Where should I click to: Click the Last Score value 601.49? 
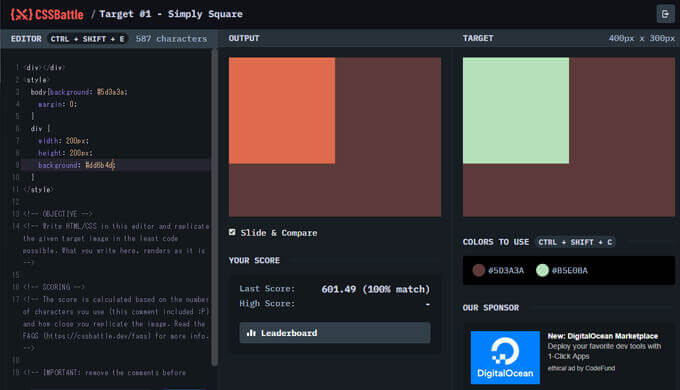point(339,289)
